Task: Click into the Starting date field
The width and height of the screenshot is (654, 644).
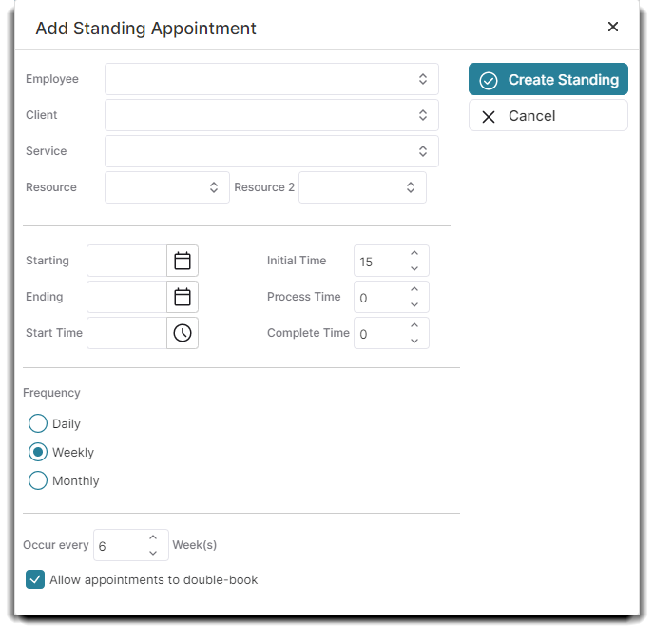Action: [126, 261]
